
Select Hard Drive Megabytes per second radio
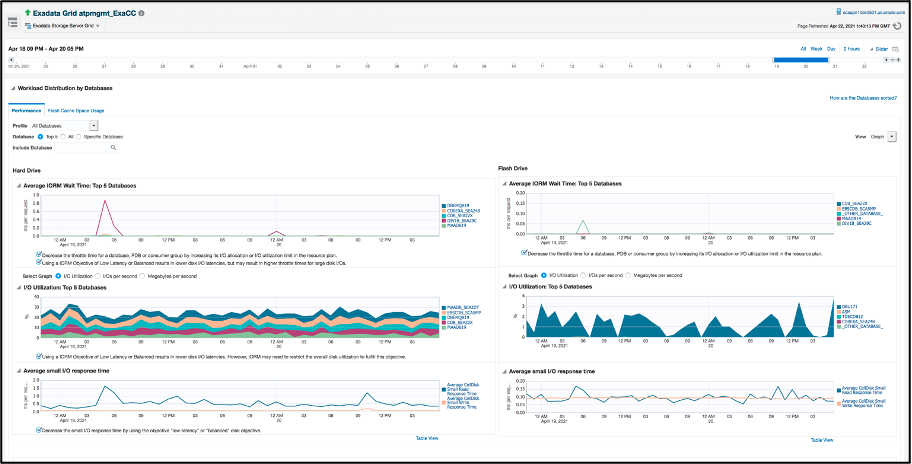143,276
